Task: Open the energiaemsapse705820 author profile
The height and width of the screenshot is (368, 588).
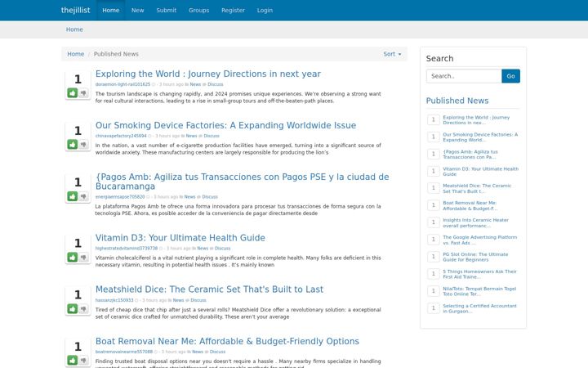Action: pos(119,197)
